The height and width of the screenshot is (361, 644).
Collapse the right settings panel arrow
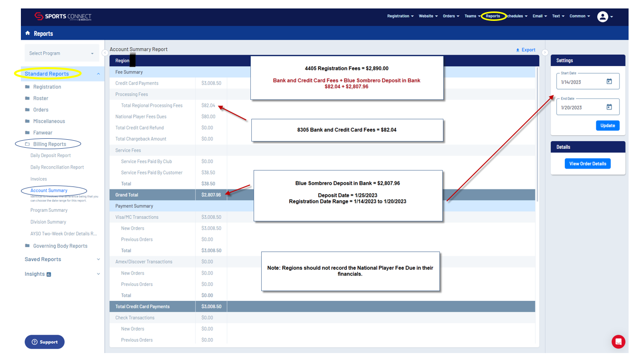click(x=545, y=53)
